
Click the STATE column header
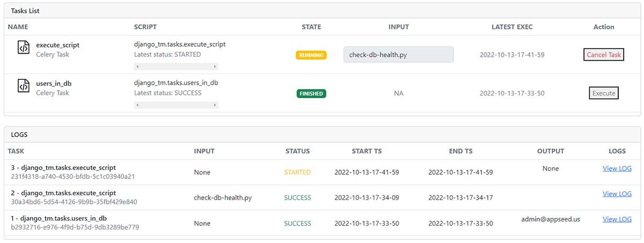pos(311,27)
